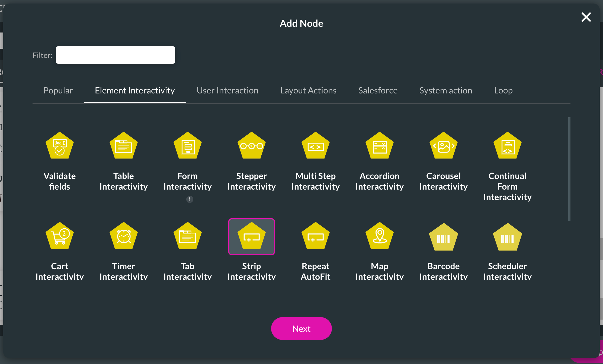The image size is (603, 364).
Task: Open the System Action tab
Action: [445, 90]
